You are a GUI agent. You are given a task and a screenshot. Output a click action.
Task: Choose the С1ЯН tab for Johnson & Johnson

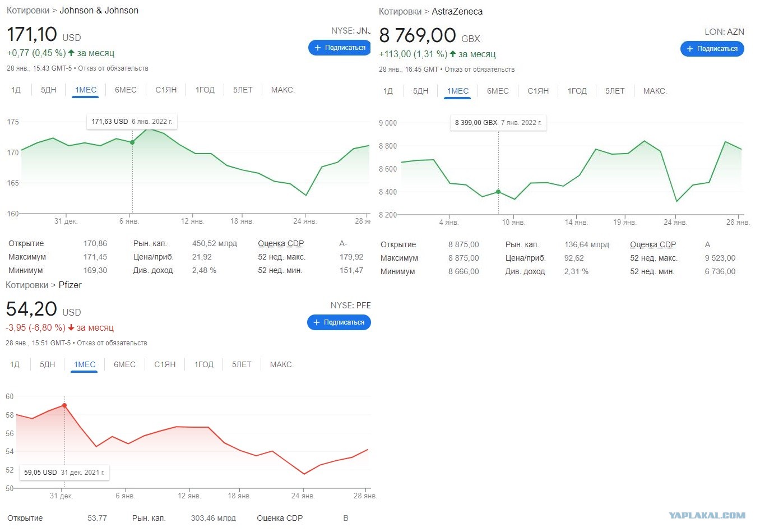[166, 90]
